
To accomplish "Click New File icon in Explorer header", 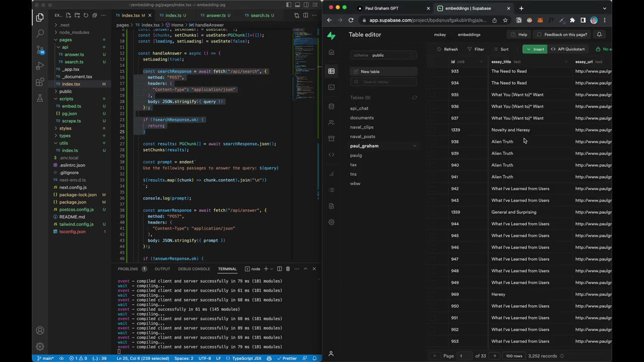I will pyautogui.click(x=68, y=16).
